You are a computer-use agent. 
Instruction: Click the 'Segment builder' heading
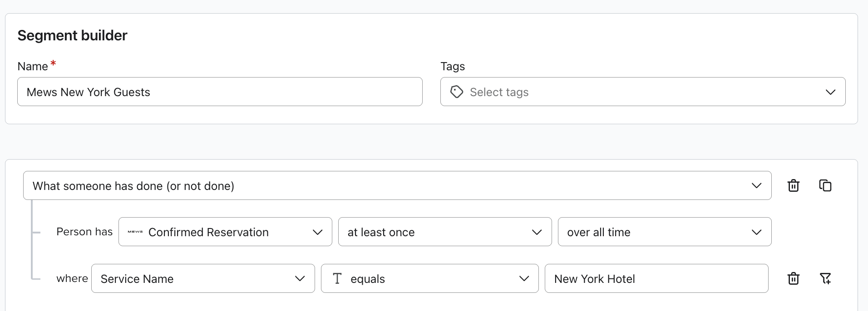(x=73, y=35)
